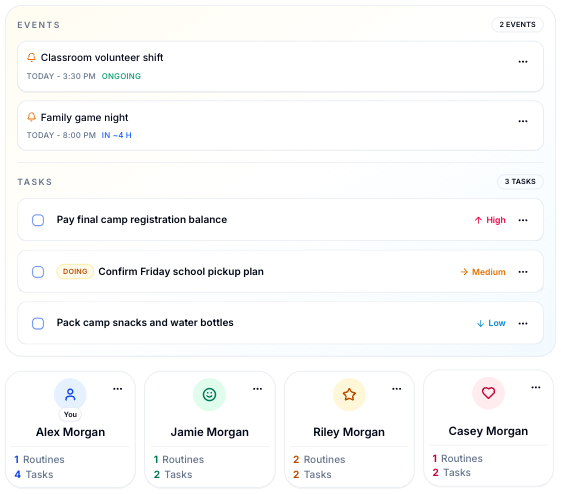Click Jamie Morgan's 1 Routines count
The width and height of the screenshot is (561, 494).
(x=179, y=459)
